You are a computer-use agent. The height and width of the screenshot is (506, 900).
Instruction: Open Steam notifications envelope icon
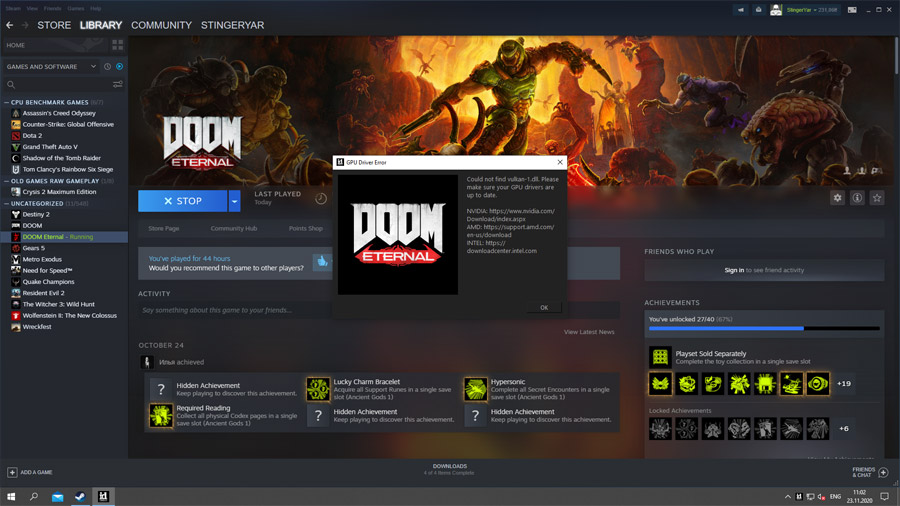coord(758,10)
